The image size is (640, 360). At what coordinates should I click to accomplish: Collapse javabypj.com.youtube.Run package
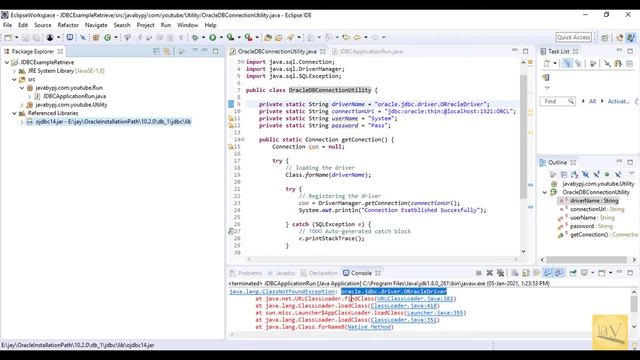click(x=22, y=88)
